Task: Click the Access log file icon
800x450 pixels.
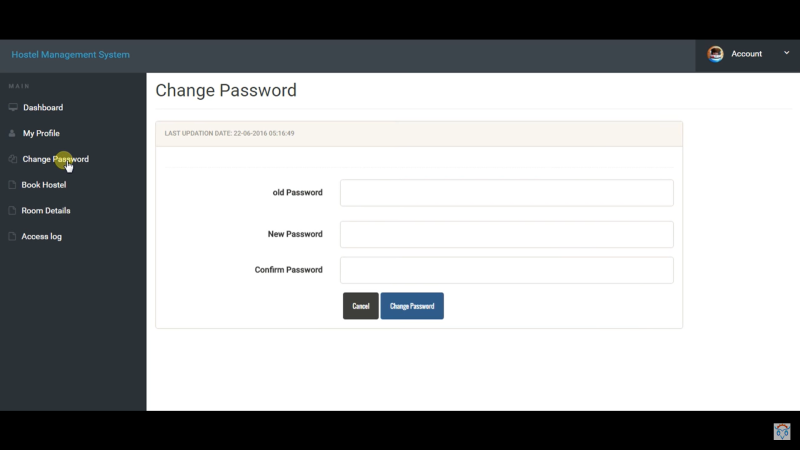Action: point(12,236)
